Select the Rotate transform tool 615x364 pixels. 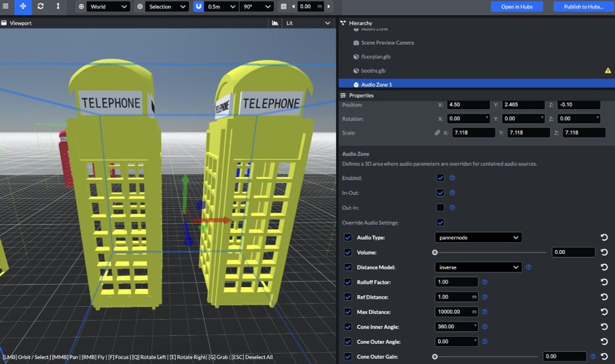(x=41, y=6)
